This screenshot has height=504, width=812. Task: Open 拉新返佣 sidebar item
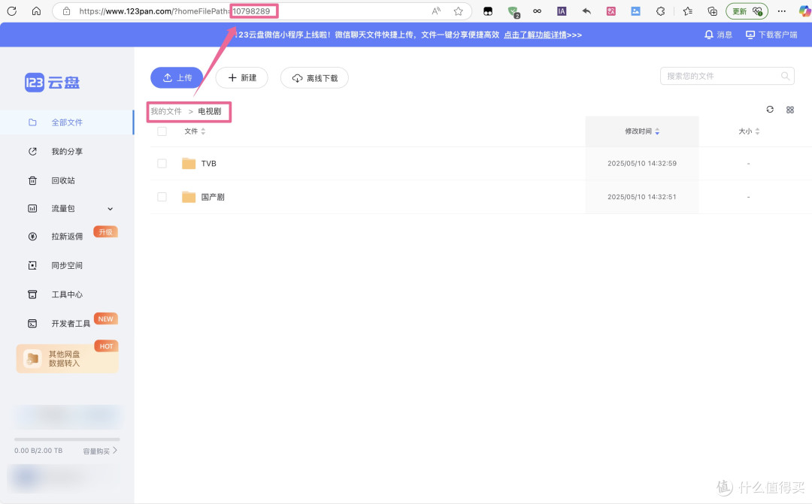pyautogui.click(x=68, y=236)
